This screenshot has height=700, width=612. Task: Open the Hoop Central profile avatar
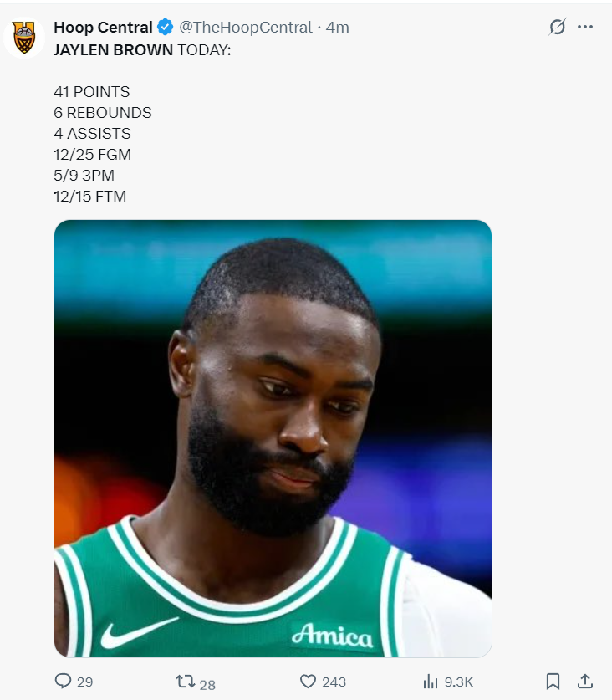tap(24, 38)
